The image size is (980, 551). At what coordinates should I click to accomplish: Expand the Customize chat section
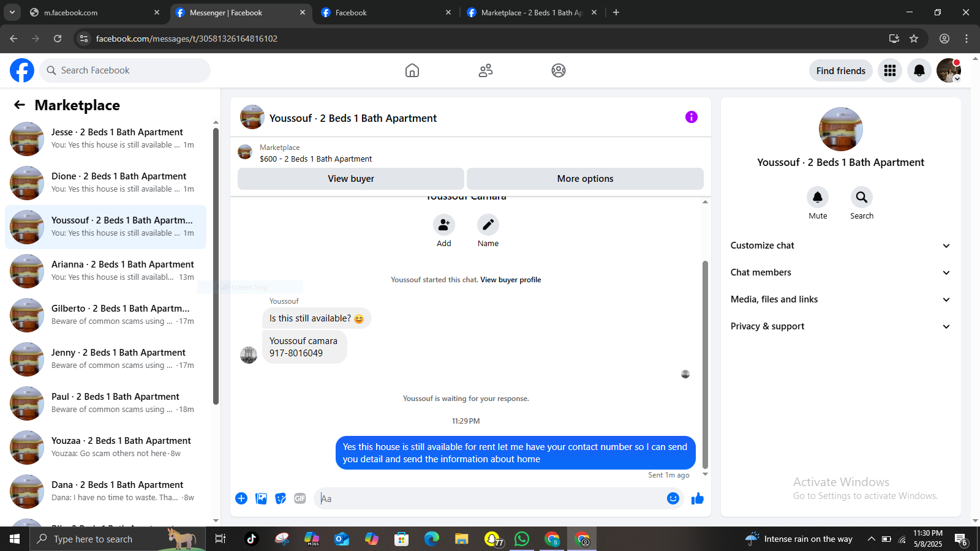(840, 246)
